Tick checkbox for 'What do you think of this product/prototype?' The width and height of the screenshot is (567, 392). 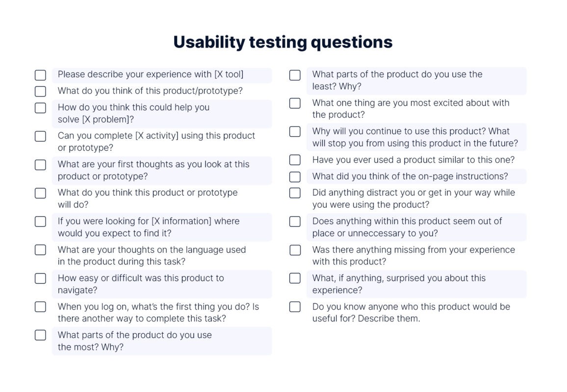click(40, 92)
